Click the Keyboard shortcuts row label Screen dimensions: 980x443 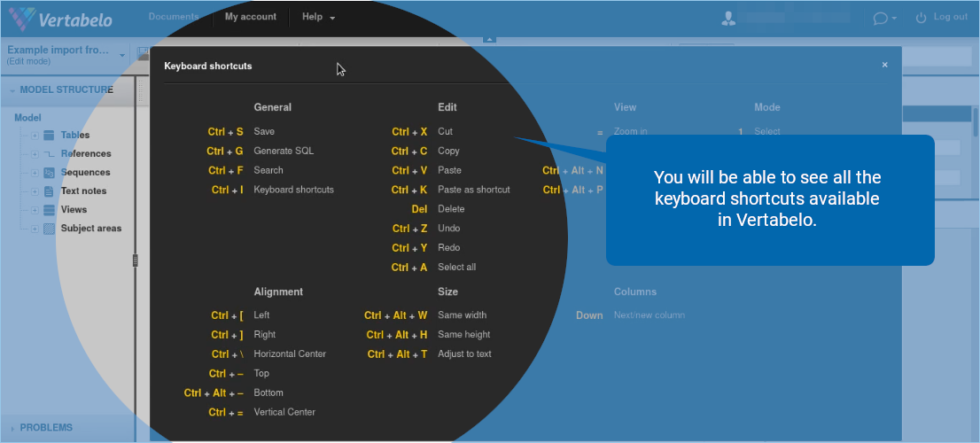point(294,190)
